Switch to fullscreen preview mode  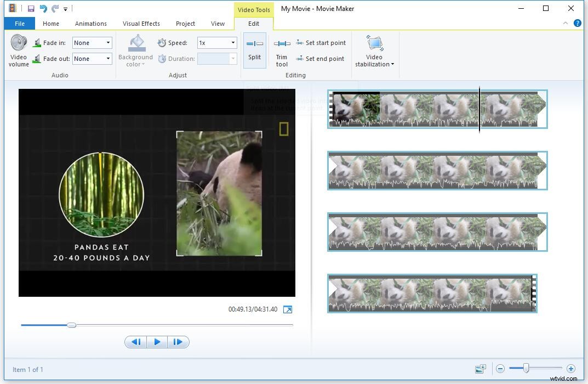point(288,309)
